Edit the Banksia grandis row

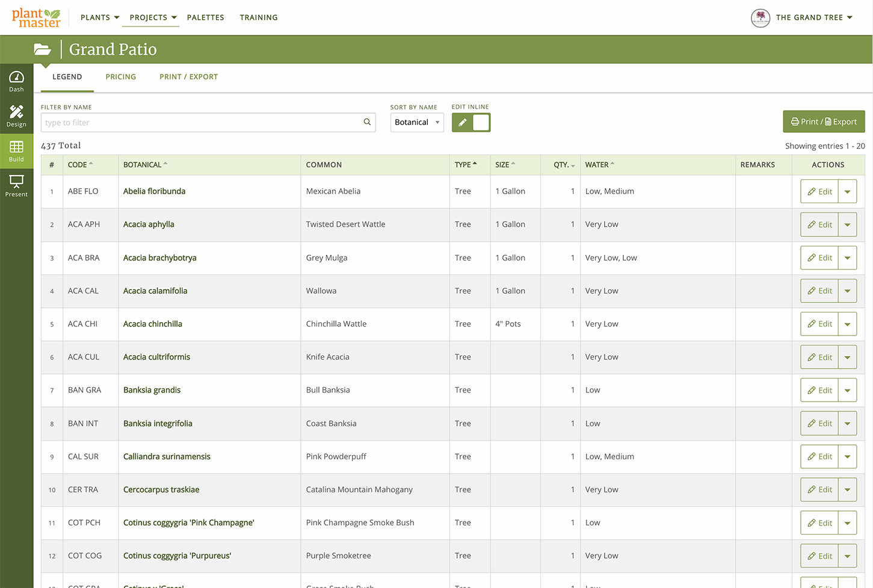coord(819,390)
